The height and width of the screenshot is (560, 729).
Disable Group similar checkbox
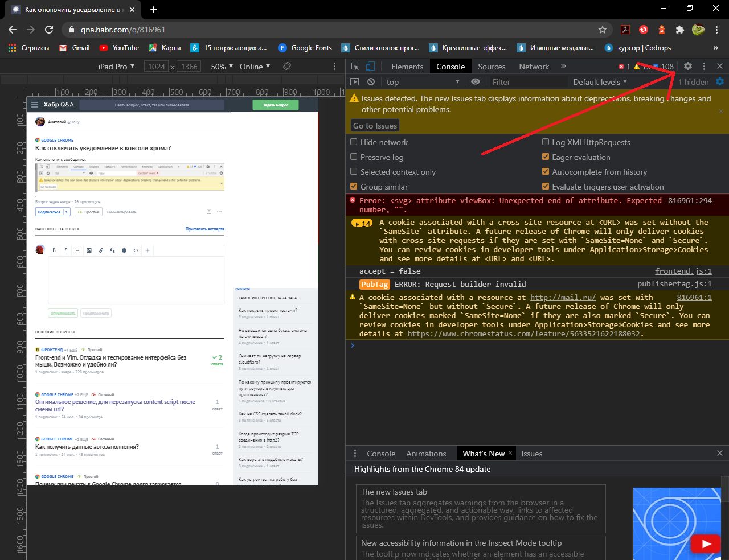(354, 187)
